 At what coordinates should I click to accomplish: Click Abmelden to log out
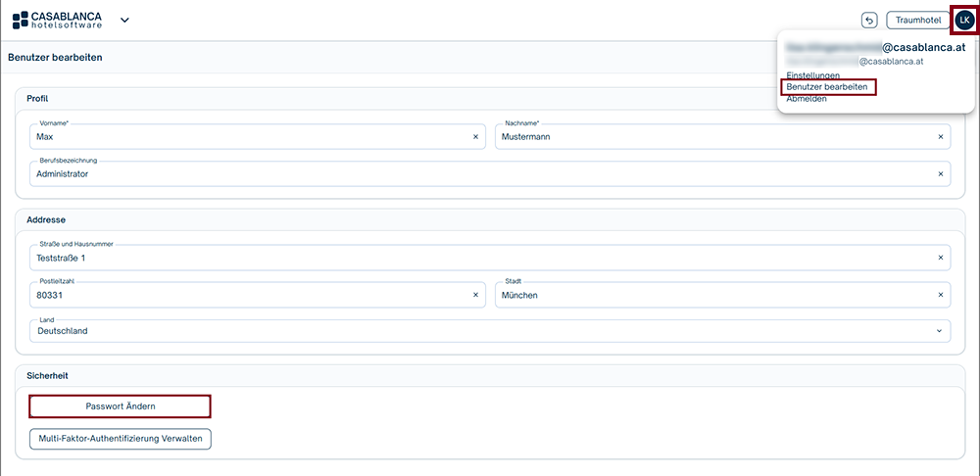click(807, 99)
